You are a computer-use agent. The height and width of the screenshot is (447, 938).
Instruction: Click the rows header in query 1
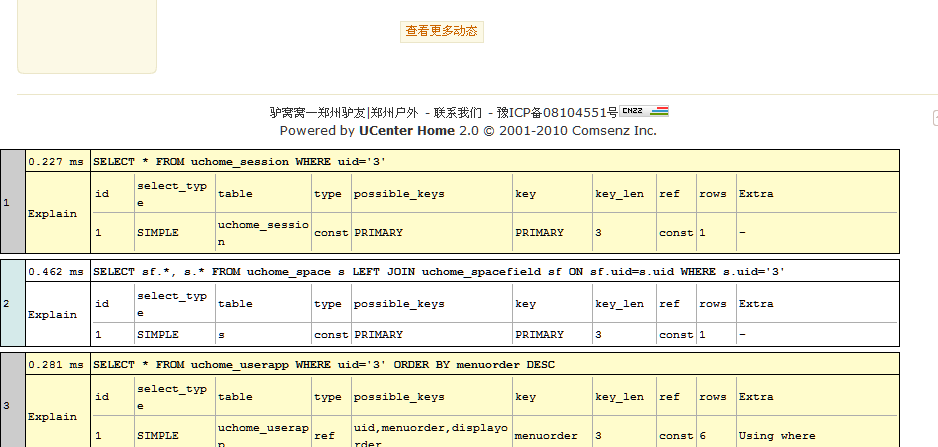click(712, 194)
